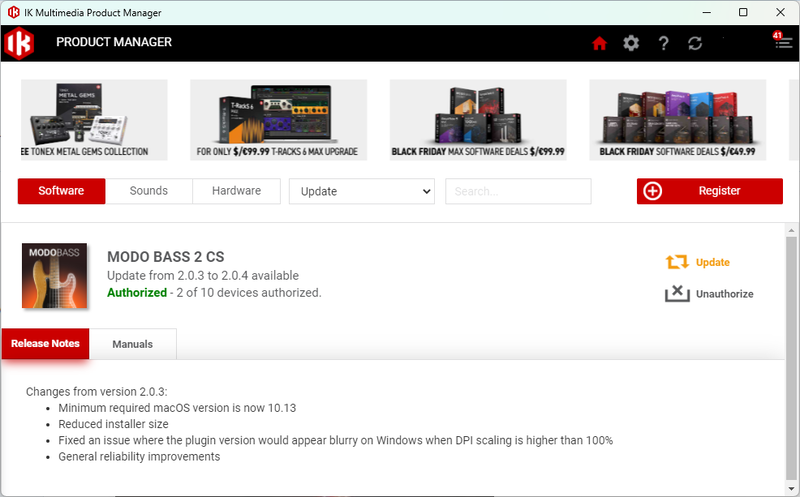Screen dimensions: 800x497
Task: Click the orange Update link text
Action: point(713,262)
